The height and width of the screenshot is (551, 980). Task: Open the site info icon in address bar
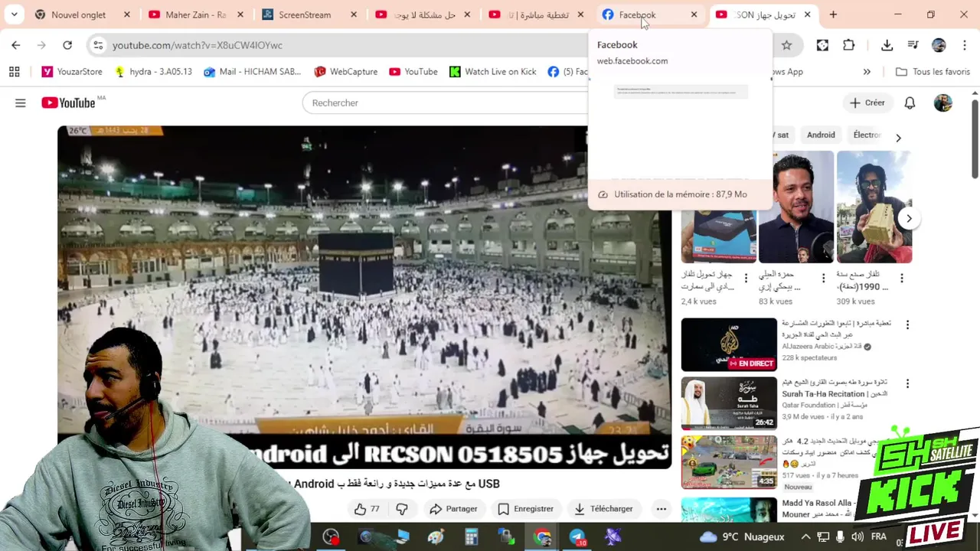98,45
